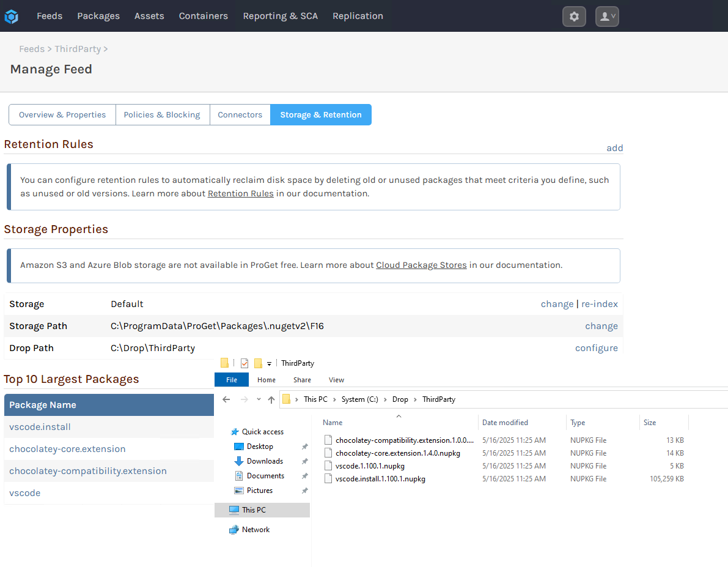Open the Cloud Package Stores documentation link

coord(421,265)
